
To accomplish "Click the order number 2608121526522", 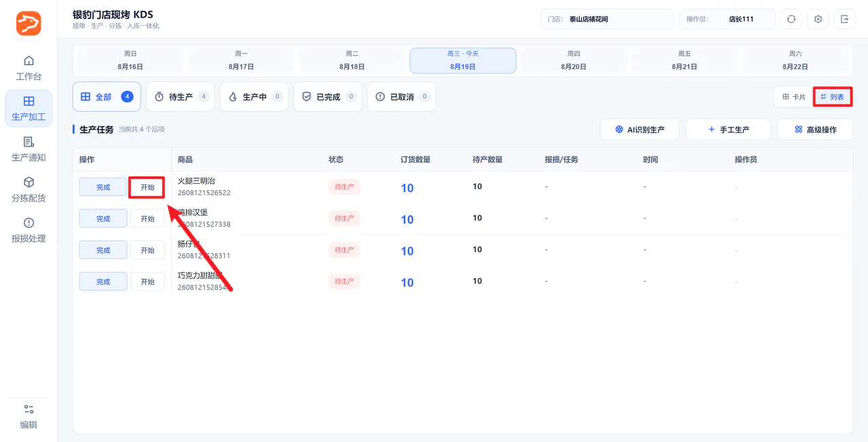I will [x=204, y=193].
